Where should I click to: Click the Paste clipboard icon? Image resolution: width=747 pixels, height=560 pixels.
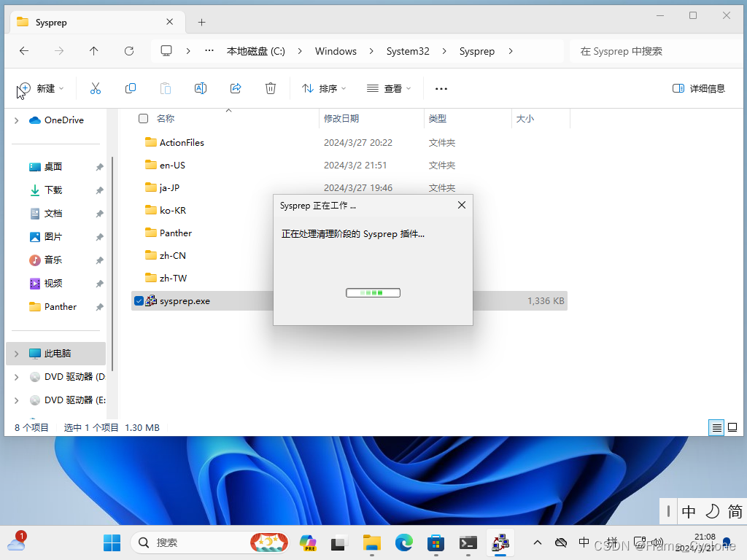pos(166,88)
